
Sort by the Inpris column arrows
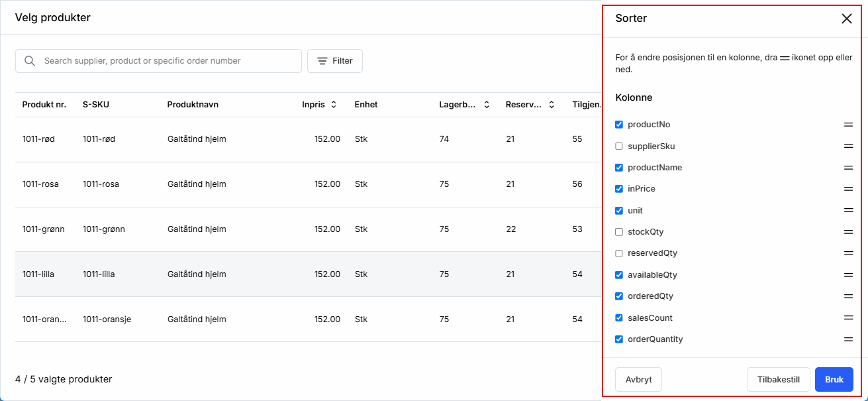point(334,105)
